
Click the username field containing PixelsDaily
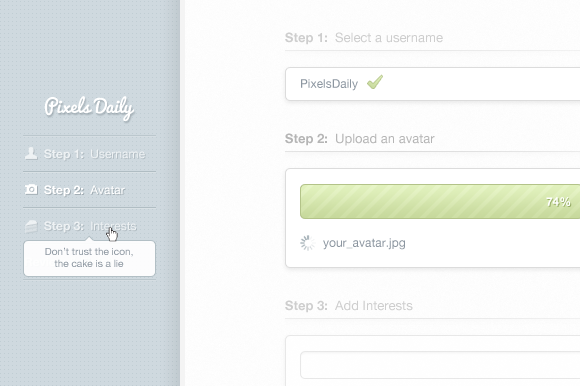(x=432, y=84)
